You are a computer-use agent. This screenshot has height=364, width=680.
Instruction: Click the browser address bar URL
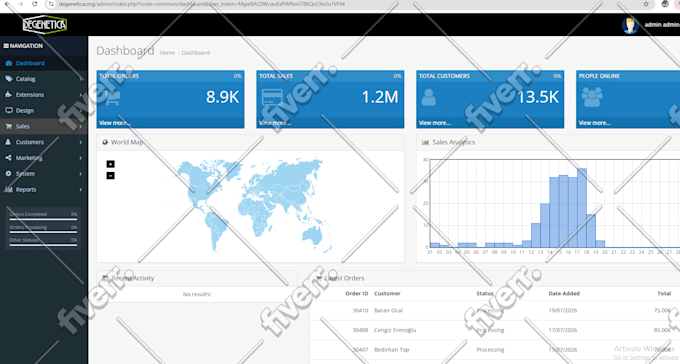pyautogui.click(x=202, y=4)
